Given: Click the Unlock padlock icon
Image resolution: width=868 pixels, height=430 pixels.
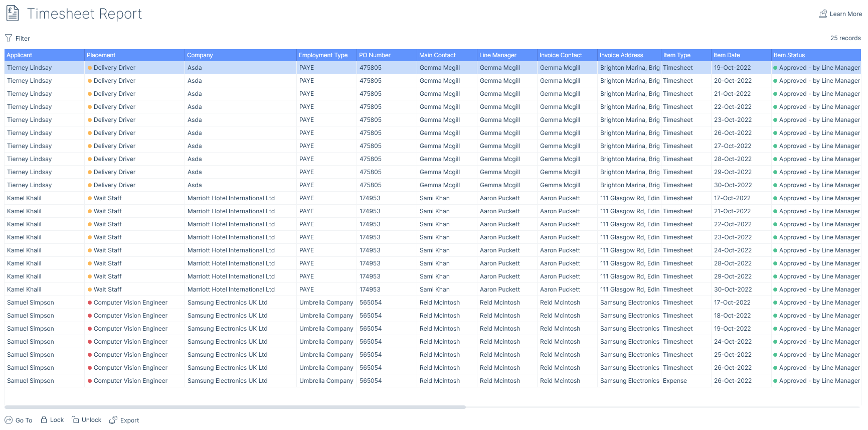Looking at the screenshot, I should pyautogui.click(x=75, y=419).
